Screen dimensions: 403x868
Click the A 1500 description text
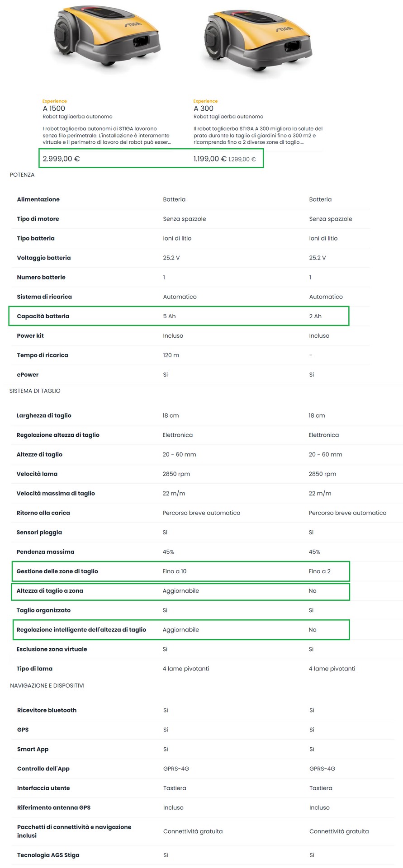tap(106, 136)
